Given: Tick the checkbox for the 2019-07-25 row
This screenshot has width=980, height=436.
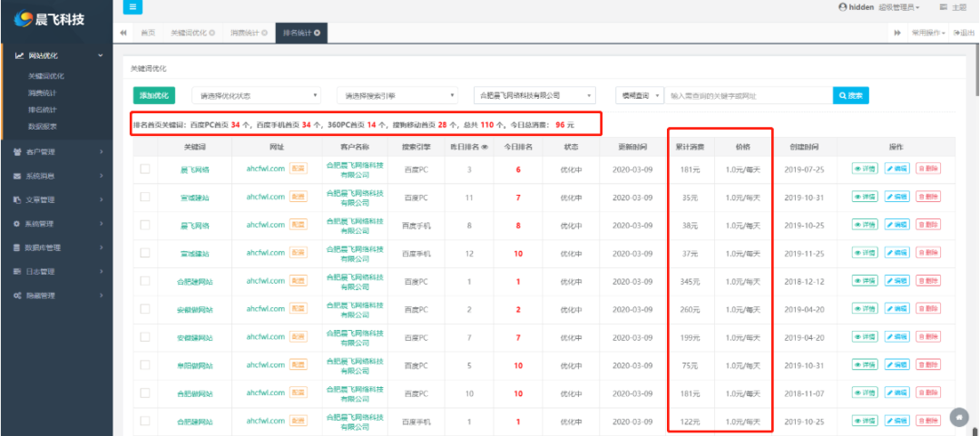Looking at the screenshot, I should pos(145,168).
